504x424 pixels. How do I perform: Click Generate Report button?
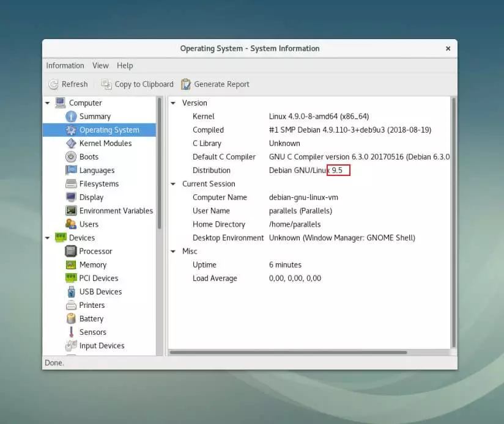click(215, 84)
